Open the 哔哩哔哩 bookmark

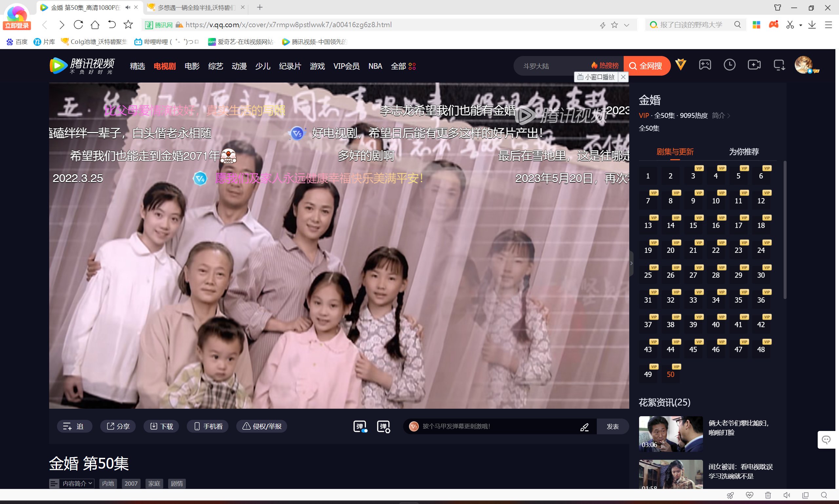tap(166, 42)
